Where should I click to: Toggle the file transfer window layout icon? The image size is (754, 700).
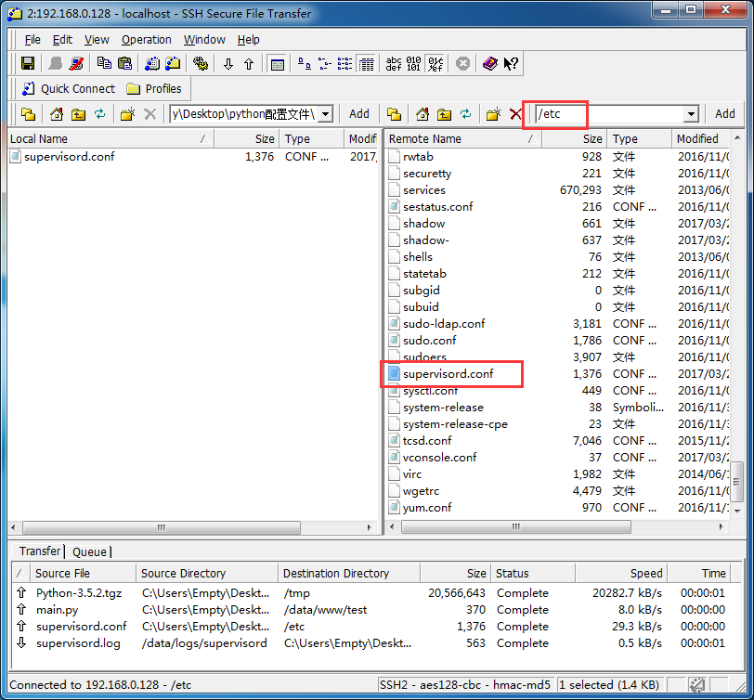[278, 63]
